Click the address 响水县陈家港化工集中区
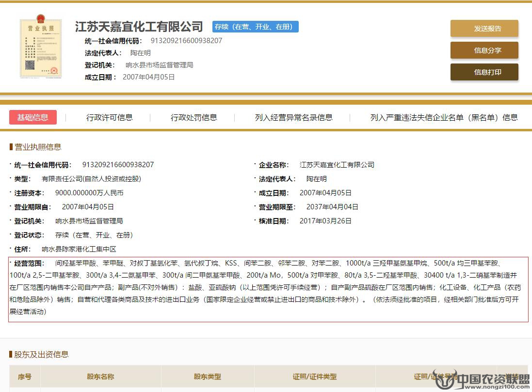Viewport: 532px width, 392px height. point(79,249)
